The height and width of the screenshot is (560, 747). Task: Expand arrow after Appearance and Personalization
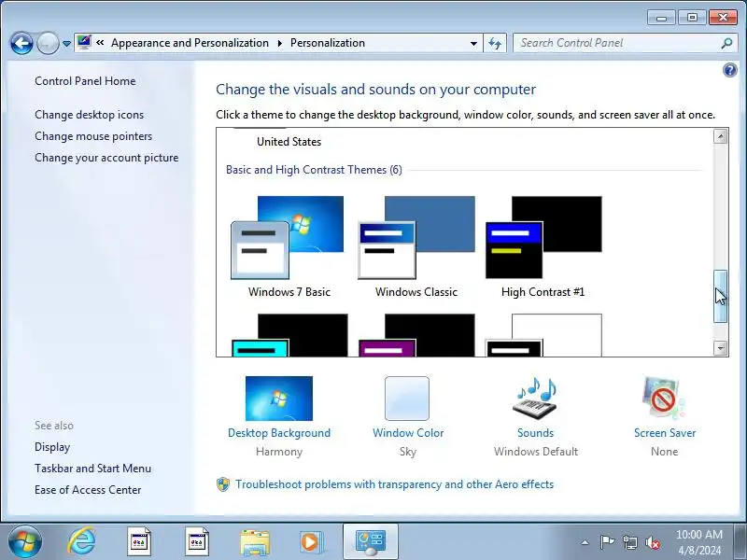click(x=279, y=43)
